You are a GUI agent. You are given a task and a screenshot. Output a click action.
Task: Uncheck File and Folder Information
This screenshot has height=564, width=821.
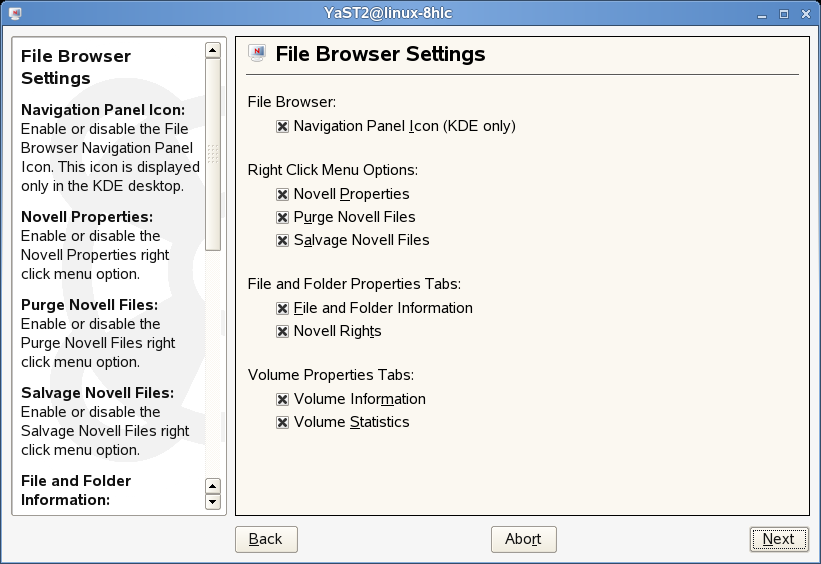283,309
